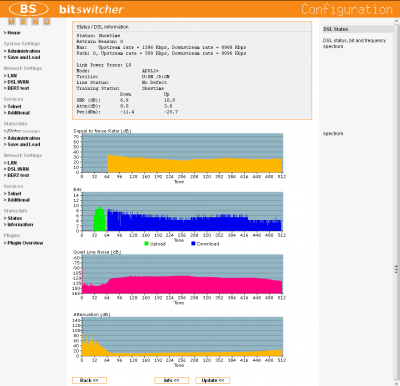This screenshot has height=386, width=400.
Task: Click the Signal to Noise Ratio chart
Action: coord(182,153)
